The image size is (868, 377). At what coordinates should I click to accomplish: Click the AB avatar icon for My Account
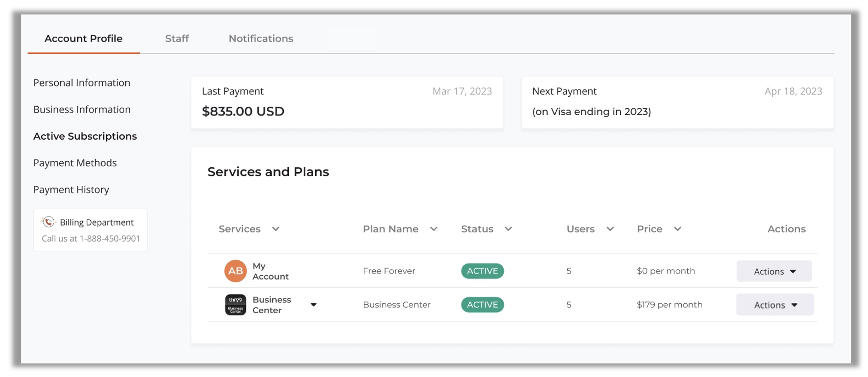[235, 271]
